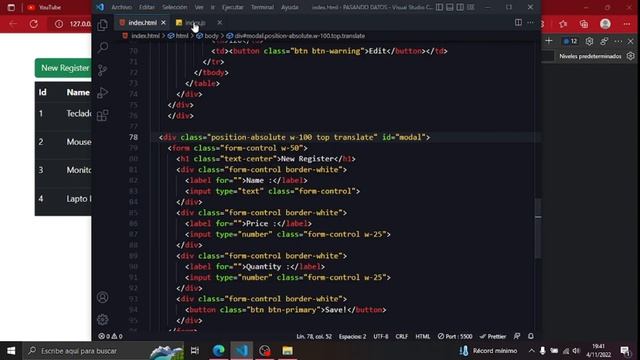Open Edge profile avatar
Viewport: 640px width, 360px height.
click(x=605, y=24)
